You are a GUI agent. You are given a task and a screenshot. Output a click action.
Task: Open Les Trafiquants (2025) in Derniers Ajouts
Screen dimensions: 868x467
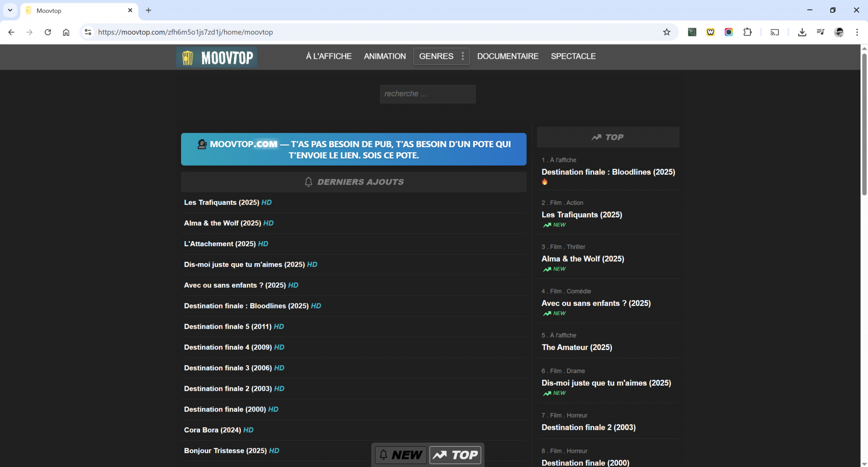pyautogui.click(x=221, y=203)
